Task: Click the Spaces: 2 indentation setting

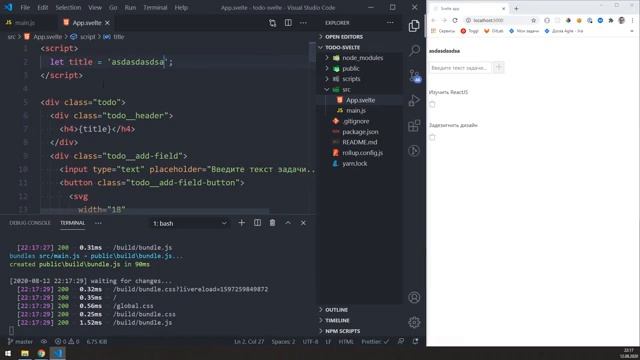Action: coord(283,342)
